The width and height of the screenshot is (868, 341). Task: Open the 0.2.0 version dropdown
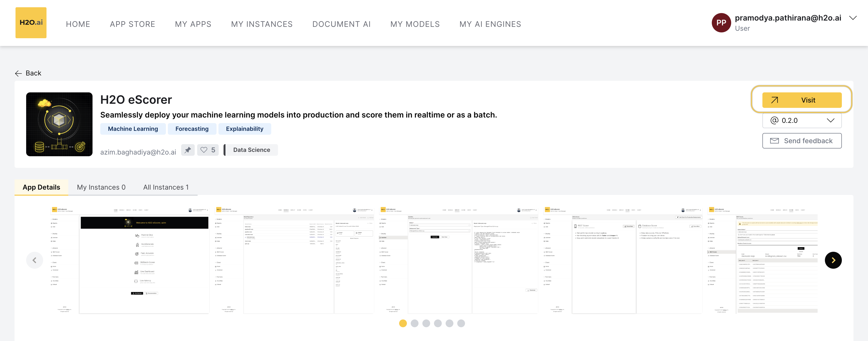click(802, 120)
